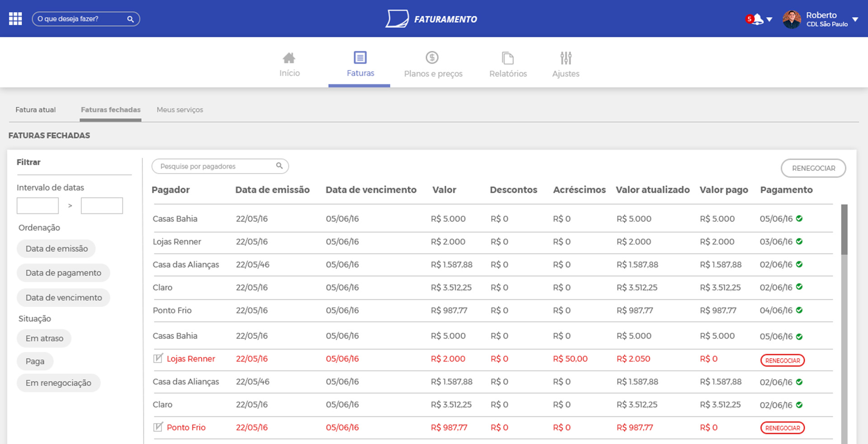Open the Relatórios tab
Image resolution: width=868 pixels, height=444 pixels.
[508, 65]
